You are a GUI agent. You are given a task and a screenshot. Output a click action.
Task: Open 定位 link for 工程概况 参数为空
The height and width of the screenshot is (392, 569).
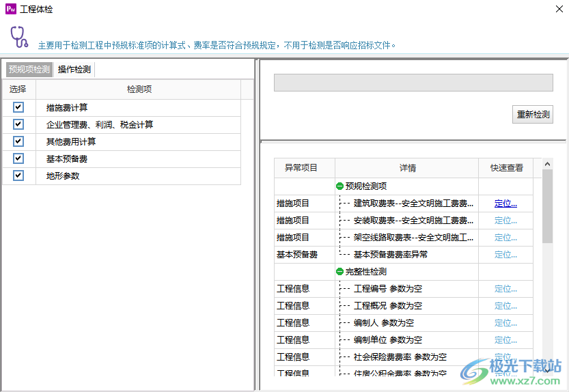[505, 306]
